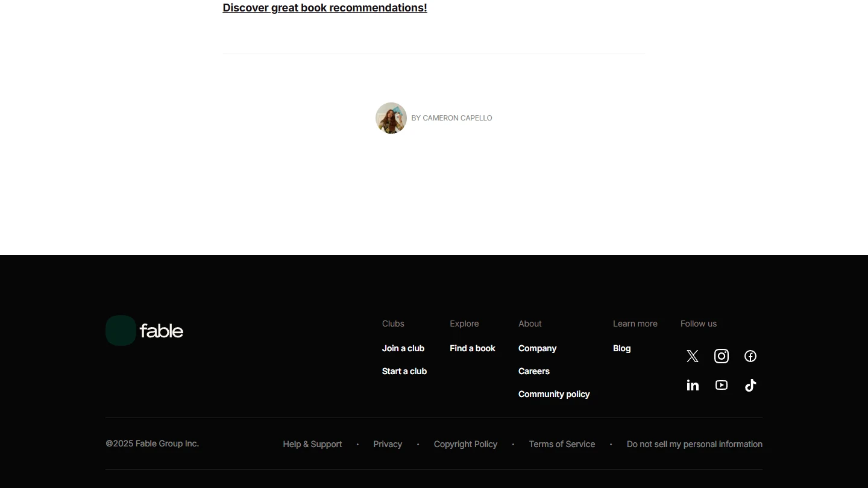
Task: Open Fable's X (Twitter) profile icon
Action: pos(693,356)
